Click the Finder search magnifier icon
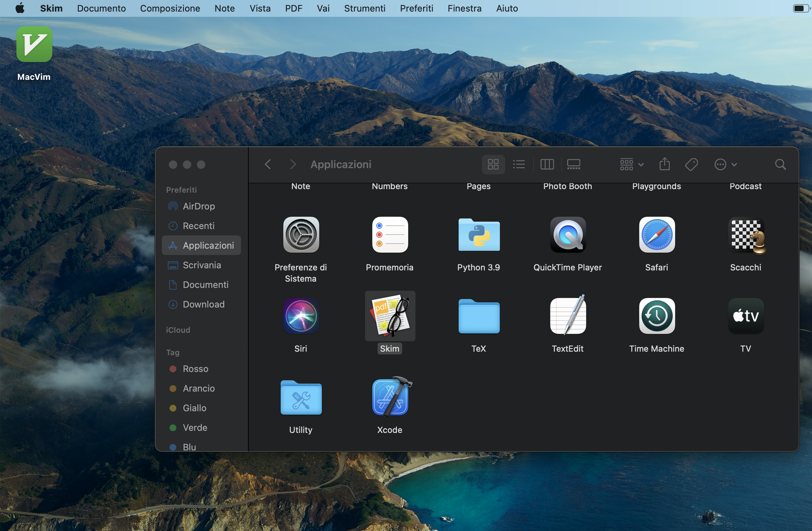Viewport: 812px width, 531px height. (780, 164)
